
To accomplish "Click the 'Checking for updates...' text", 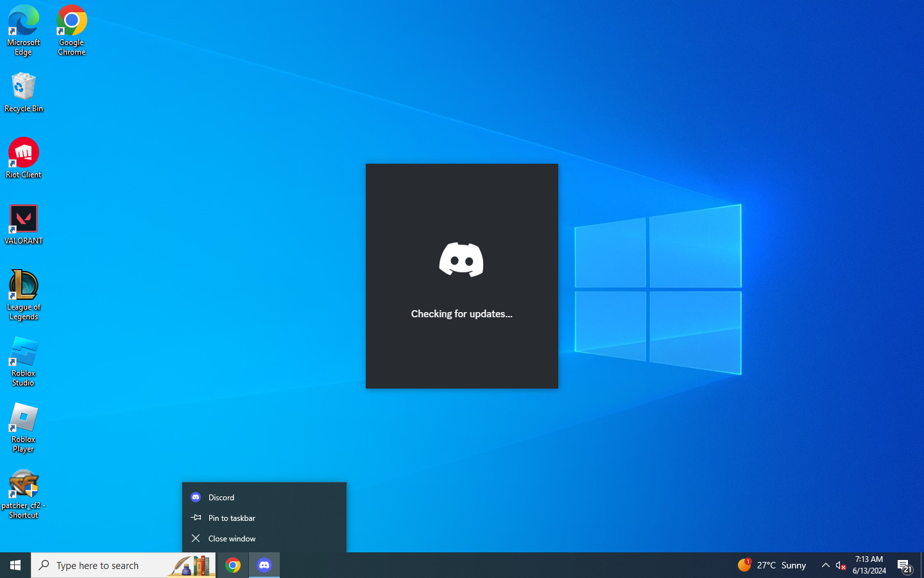I will tap(462, 314).
